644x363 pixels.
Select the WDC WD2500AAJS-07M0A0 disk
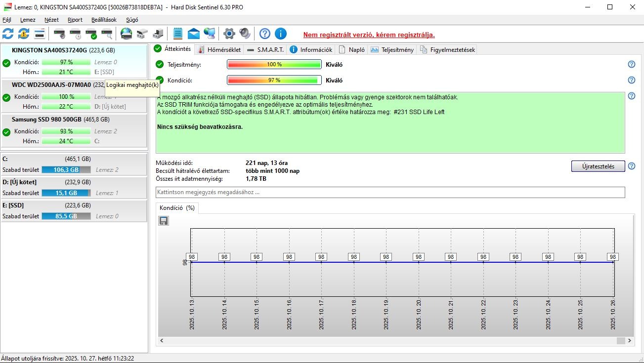coord(74,95)
